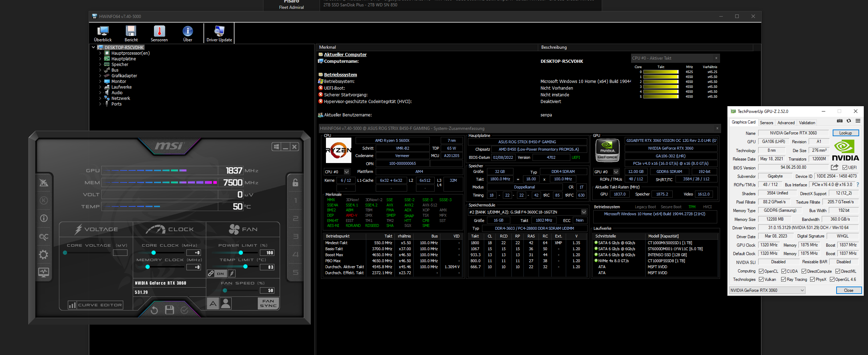
Task: Click the Bus Interface question mark
Action: 858,185
